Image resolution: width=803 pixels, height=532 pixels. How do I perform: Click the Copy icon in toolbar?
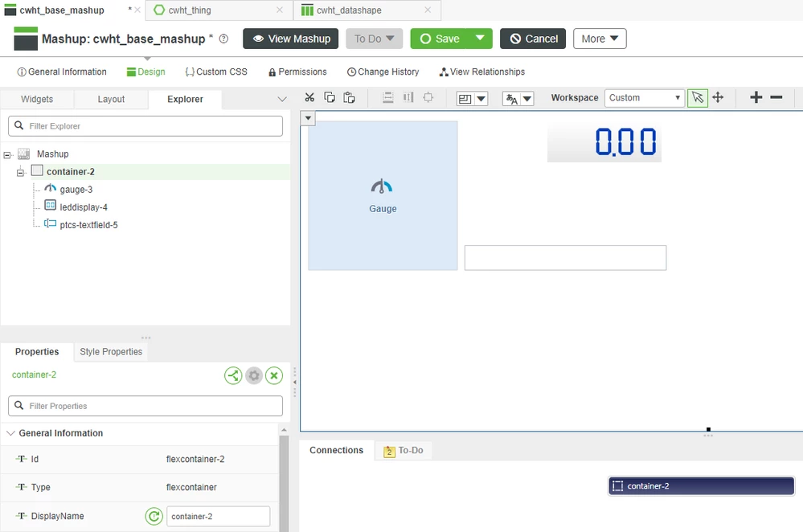[330, 97]
